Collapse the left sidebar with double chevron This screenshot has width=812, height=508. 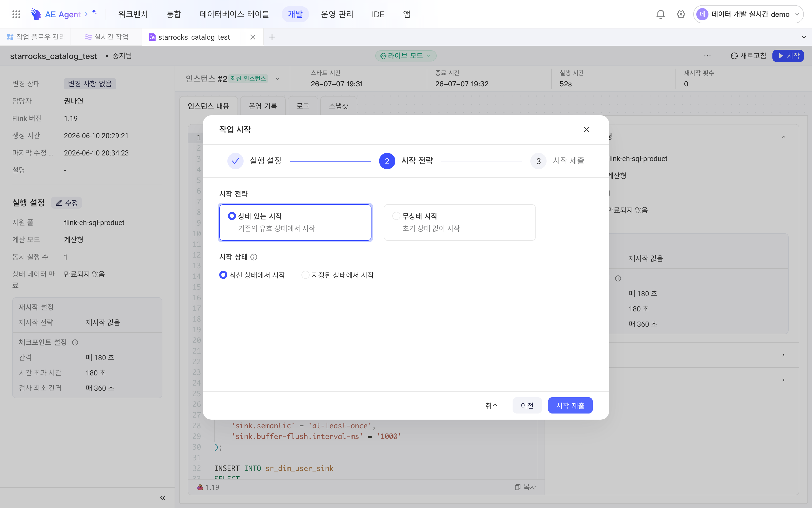162,498
